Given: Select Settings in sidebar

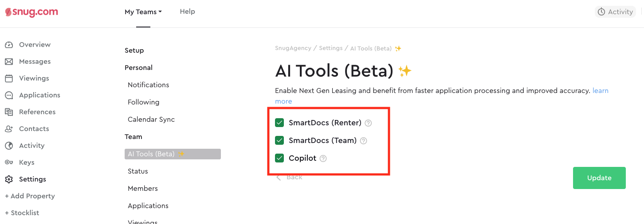Looking at the screenshot, I should tap(32, 179).
